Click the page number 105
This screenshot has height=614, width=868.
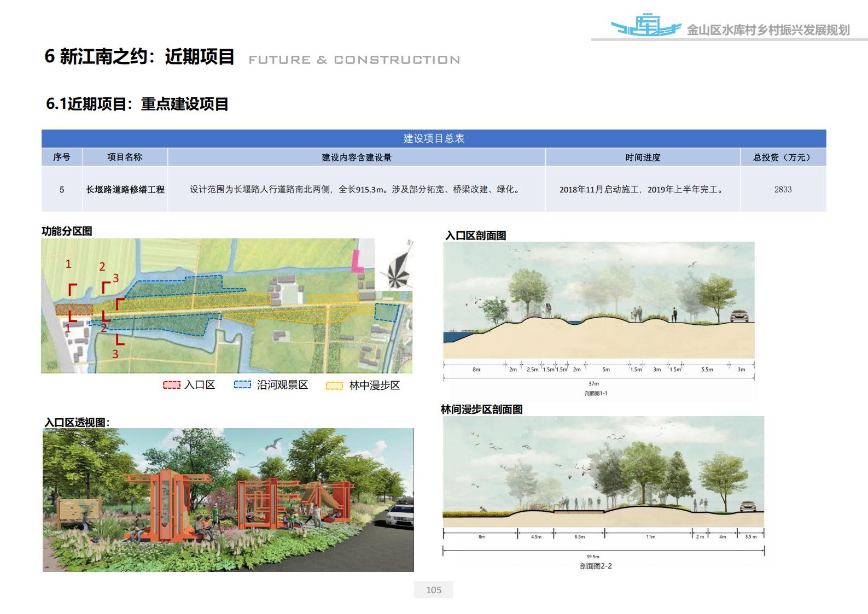pos(434,590)
